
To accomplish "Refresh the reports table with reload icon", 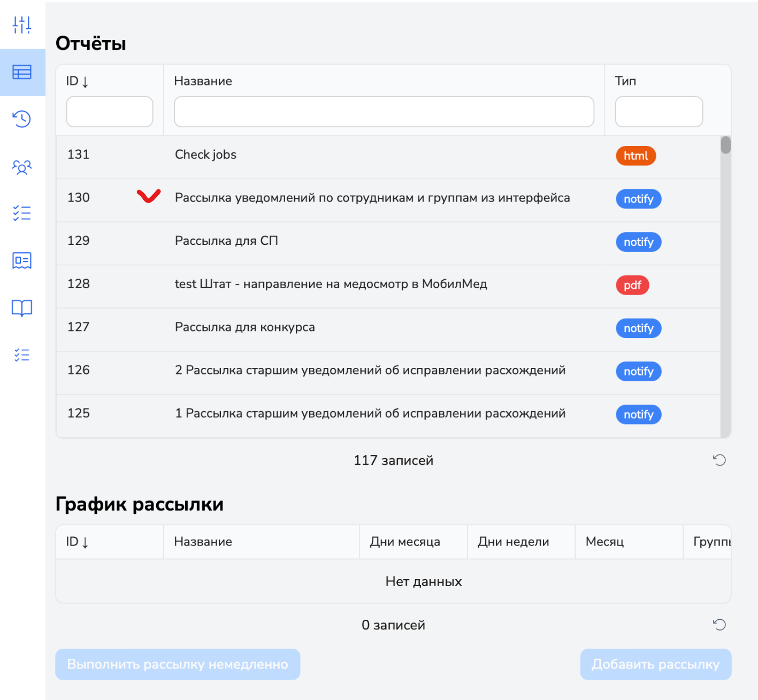I will pyautogui.click(x=719, y=460).
